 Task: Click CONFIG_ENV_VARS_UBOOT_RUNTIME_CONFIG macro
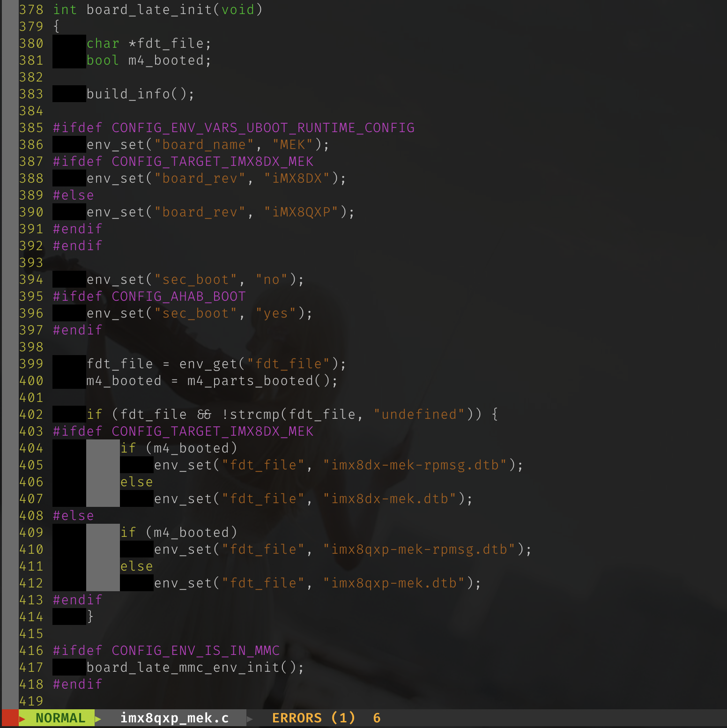[x=263, y=127]
